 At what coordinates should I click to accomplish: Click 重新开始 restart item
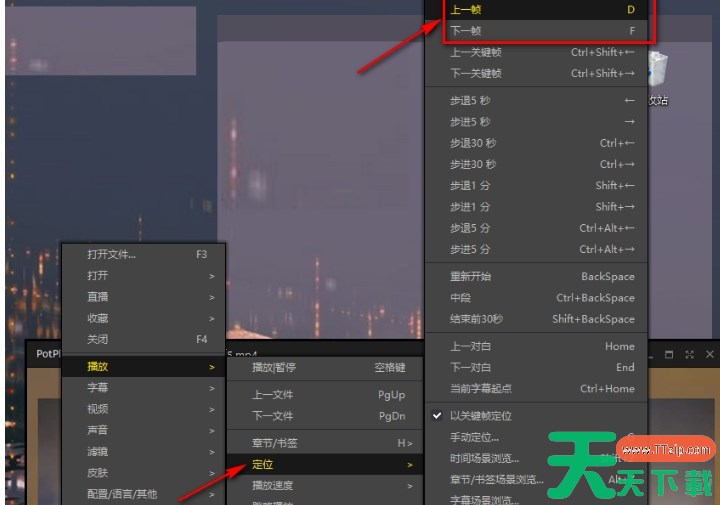536,276
